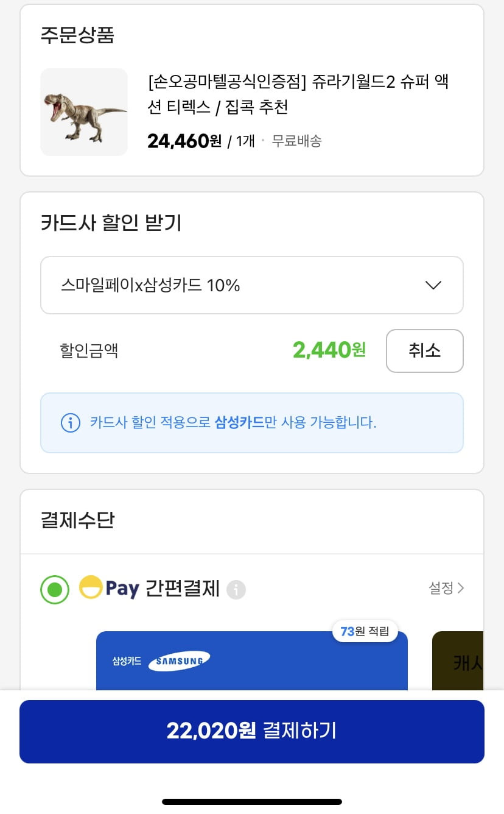Click the yellow Smile Pay logo icon
The width and height of the screenshot is (504, 814).
click(91, 588)
